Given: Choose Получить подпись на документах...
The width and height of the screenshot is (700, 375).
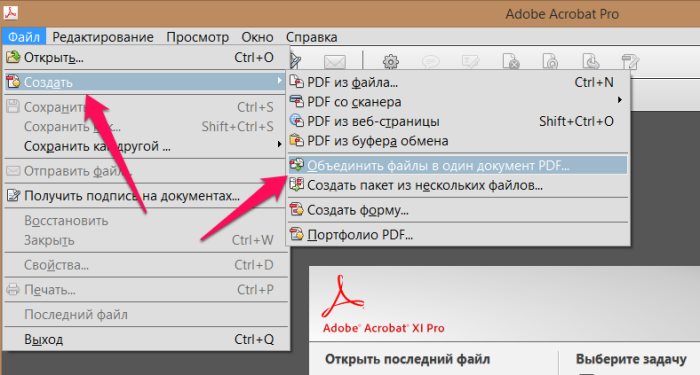Looking at the screenshot, I should tap(145, 196).
